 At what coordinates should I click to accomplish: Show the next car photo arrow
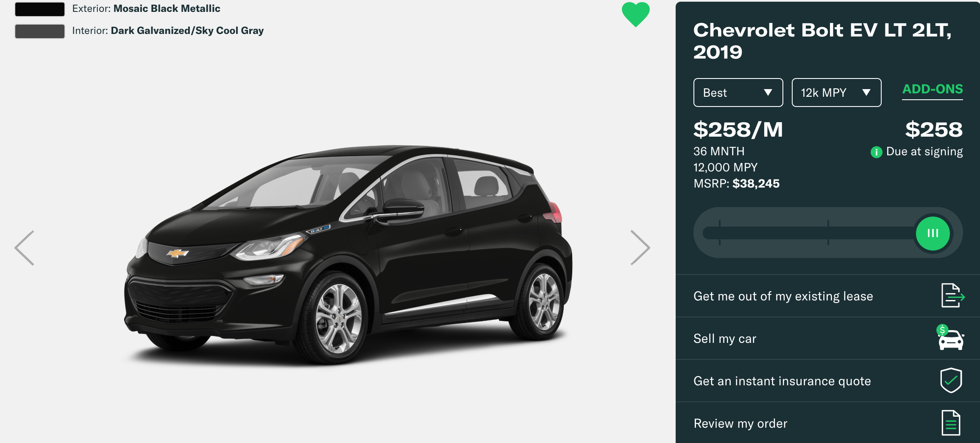click(640, 248)
